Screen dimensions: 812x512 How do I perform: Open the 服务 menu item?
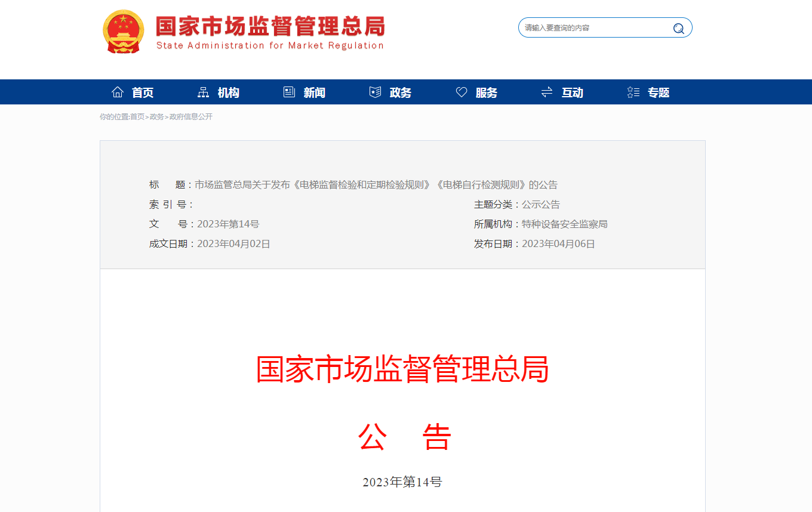coord(487,92)
